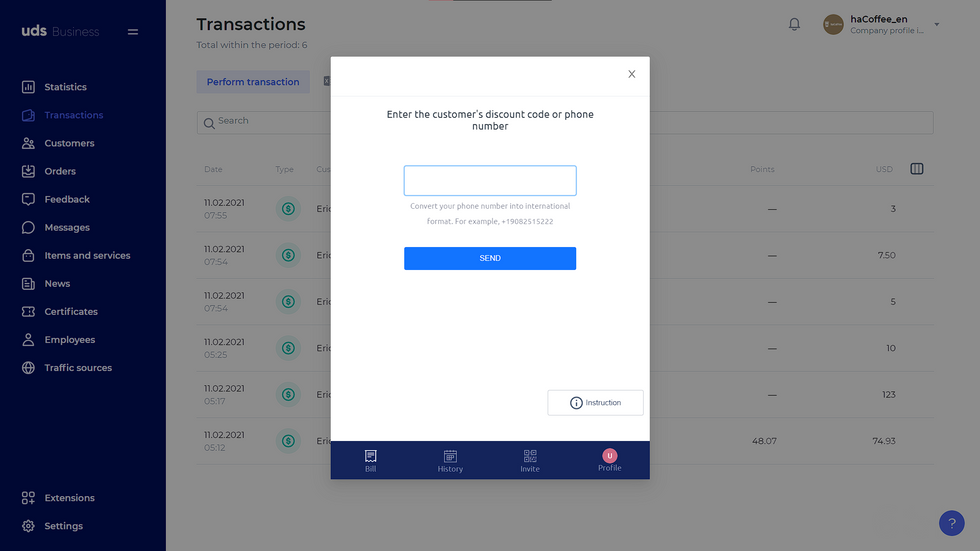The width and height of the screenshot is (980, 551).
Task: Open the History tab in dialog
Action: click(450, 461)
